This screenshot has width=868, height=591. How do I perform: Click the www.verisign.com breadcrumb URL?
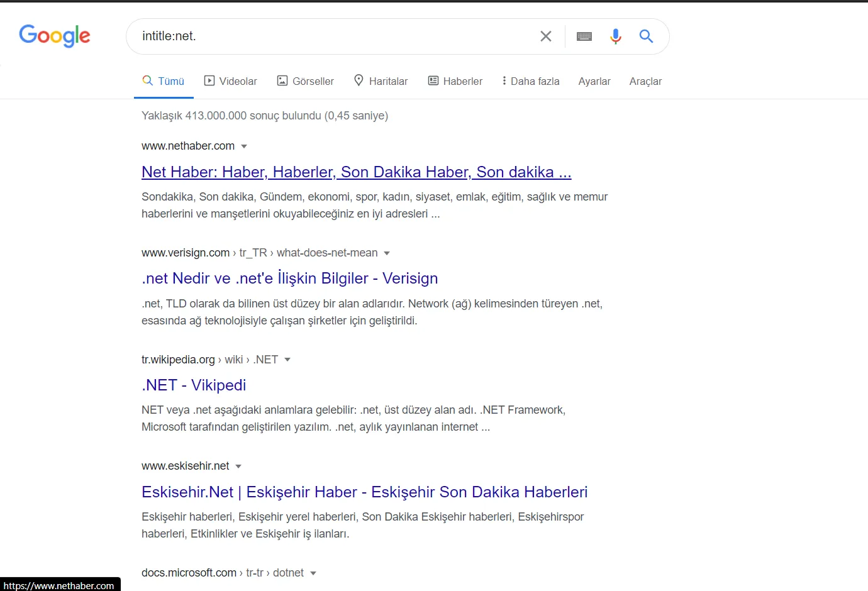point(260,253)
